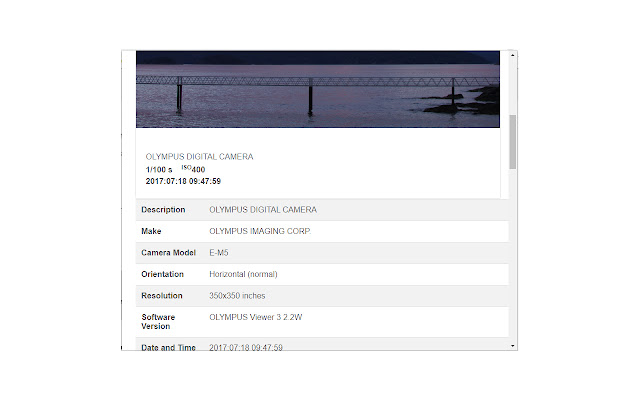The width and height of the screenshot is (640, 400).
Task: Click the bold timestamp under the caption
Action: coord(183,181)
